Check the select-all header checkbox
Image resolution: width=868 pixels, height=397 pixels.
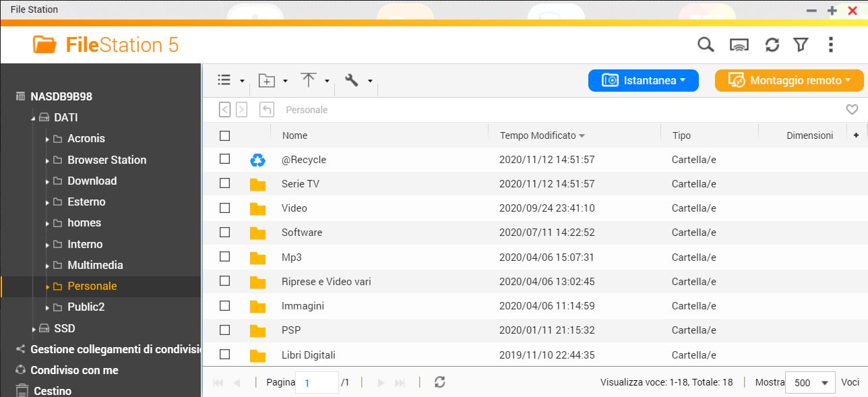click(x=225, y=135)
